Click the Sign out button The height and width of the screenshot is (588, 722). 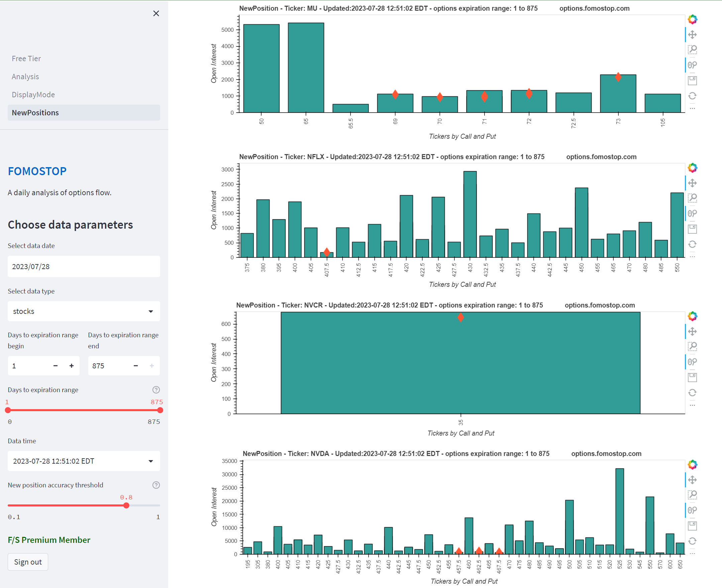pos(28,562)
